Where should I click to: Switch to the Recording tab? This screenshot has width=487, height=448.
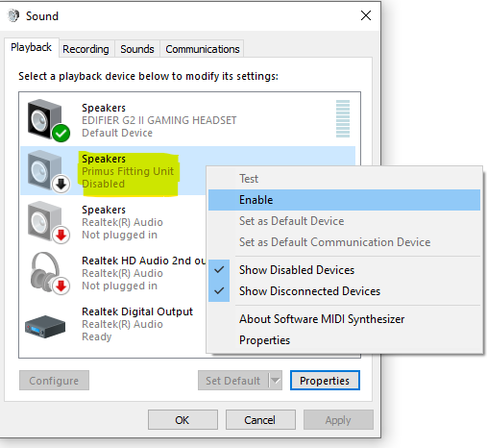tap(85, 49)
